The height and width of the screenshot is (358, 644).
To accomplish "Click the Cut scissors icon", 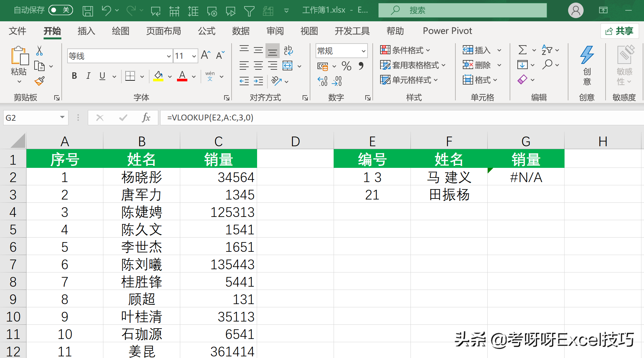I will click(39, 51).
